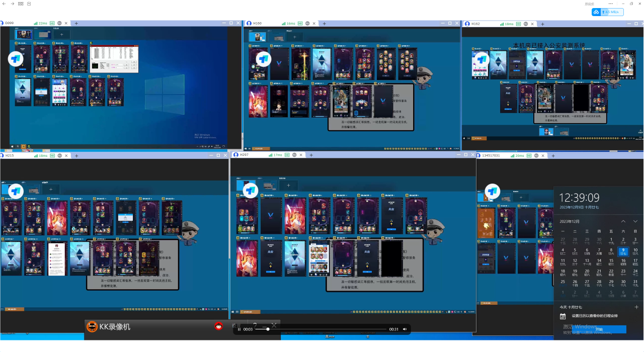The height and width of the screenshot is (352, 644).
Task: Click the blue floating logo in H162 session
Action: [x=481, y=59]
